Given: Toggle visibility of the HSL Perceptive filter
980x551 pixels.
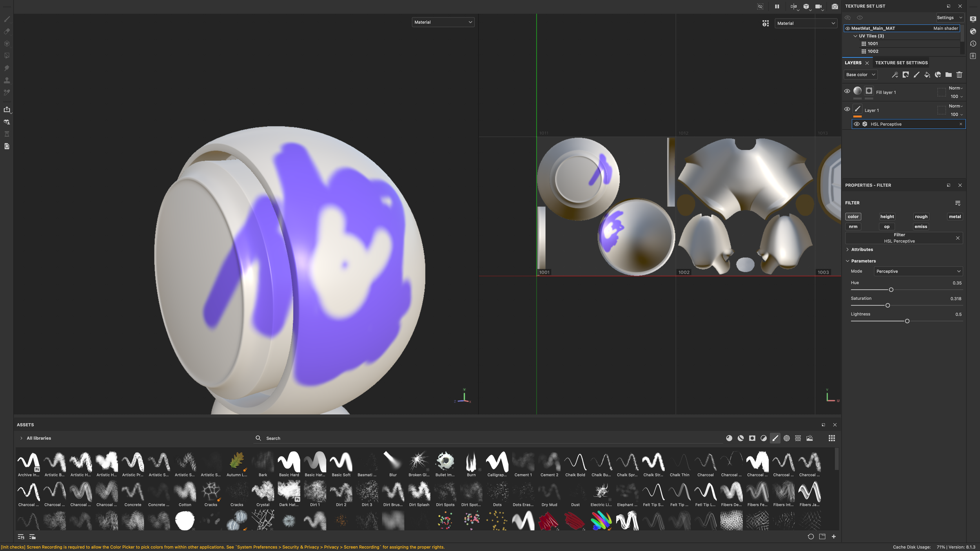Looking at the screenshot, I should pos(857,124).
